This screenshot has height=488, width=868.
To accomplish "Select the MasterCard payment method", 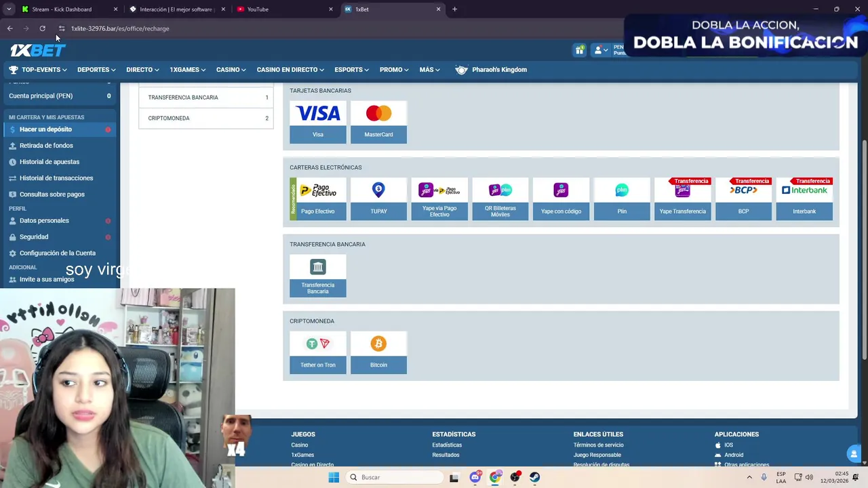I will [x=378, y=122].
